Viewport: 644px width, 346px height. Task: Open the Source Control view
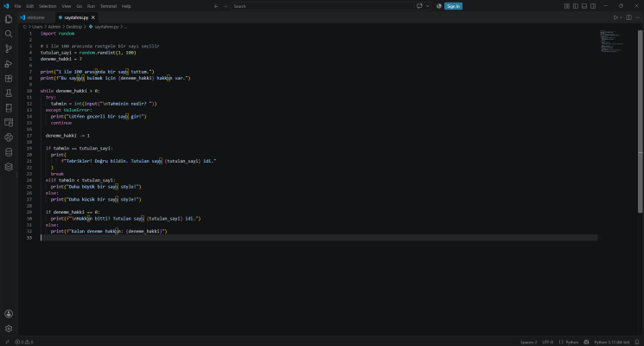[9, 49]
